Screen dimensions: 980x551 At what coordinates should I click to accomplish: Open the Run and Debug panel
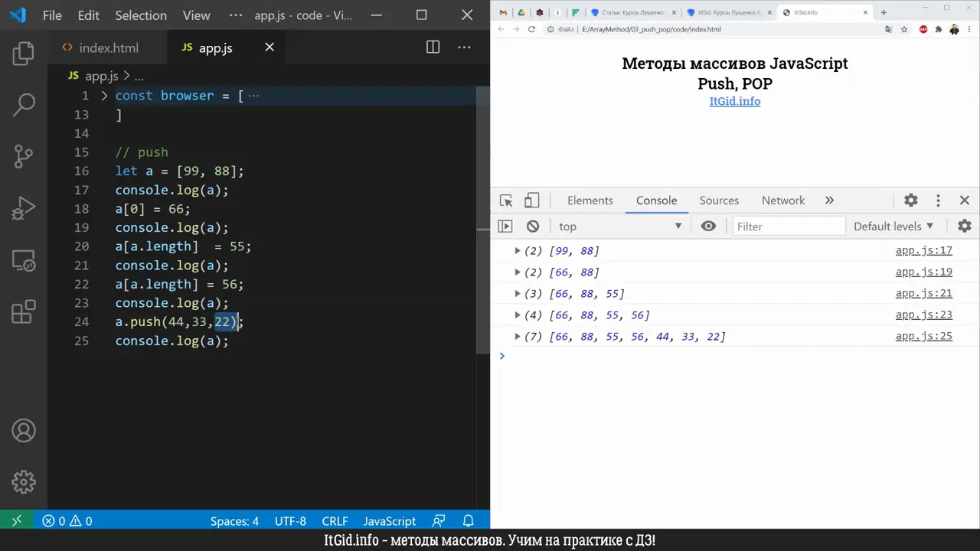(x=23, y=207)
